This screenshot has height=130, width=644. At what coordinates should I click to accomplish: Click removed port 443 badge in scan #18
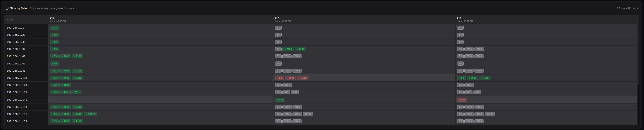pos(462,100)
